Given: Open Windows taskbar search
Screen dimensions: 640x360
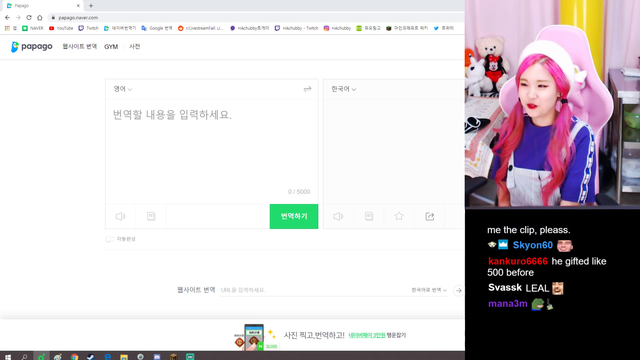Looking at the screenshot, I should [24, 357].
